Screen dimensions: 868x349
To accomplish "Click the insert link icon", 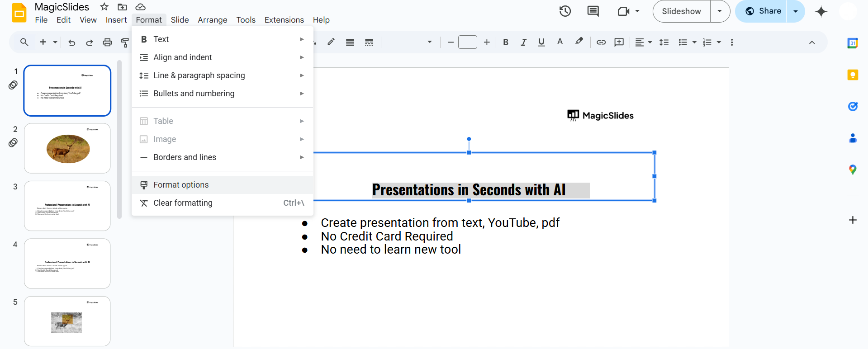I will (x=601, y=42).
